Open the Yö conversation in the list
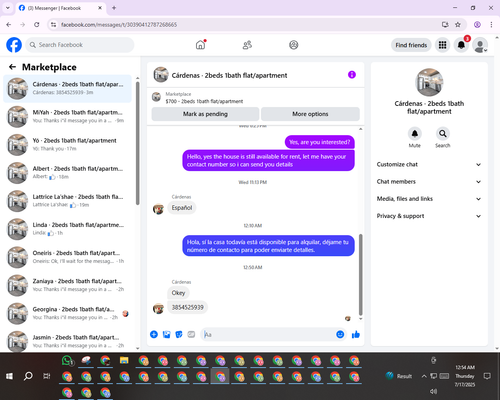 pyautogui.click(x=67, y=145)
